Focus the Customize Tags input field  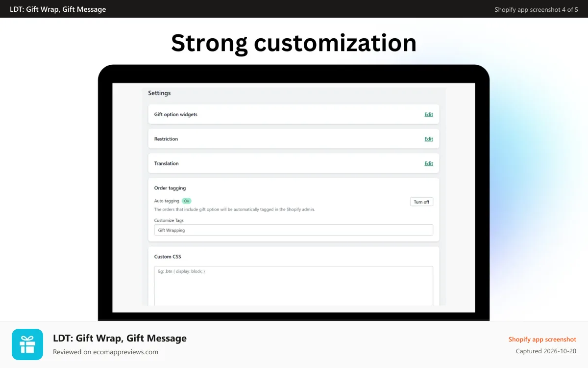(294, 230)
